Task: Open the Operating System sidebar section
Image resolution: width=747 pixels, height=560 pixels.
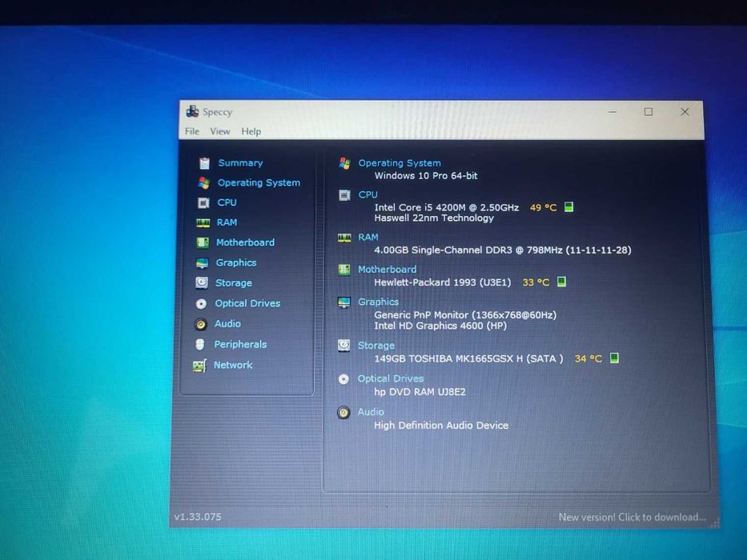Action: pyautogui.click(x=259, y=183)
